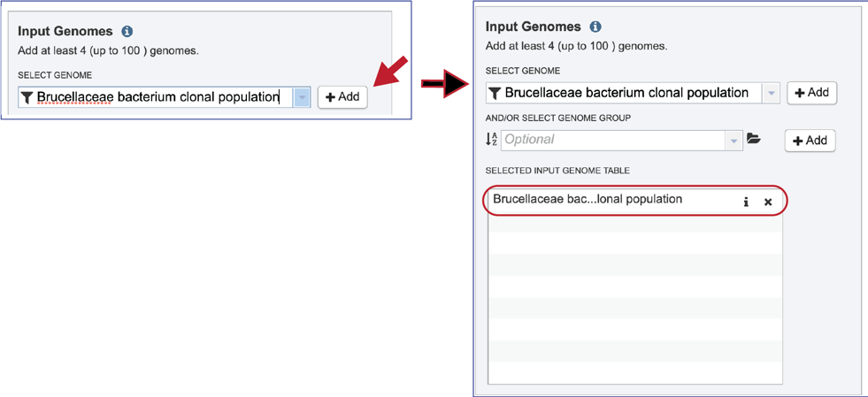
Task: Expand the genome group dropdown arrow
Action: (x=734, y=141)
